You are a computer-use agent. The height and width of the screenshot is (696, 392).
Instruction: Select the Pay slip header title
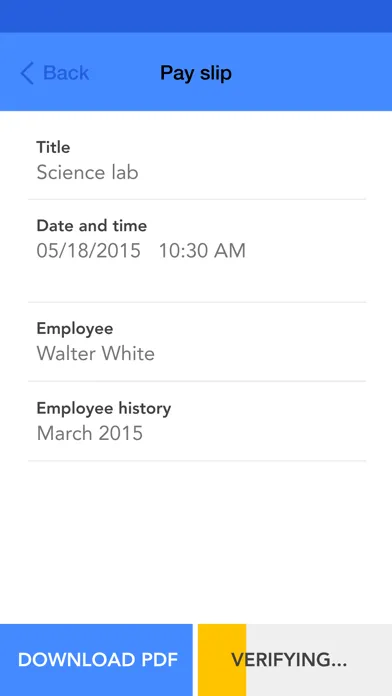196,73
